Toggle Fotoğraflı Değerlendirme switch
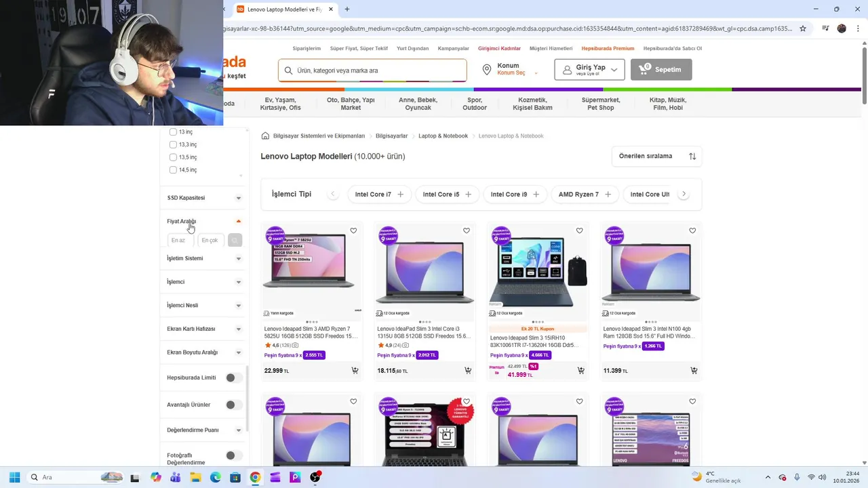 [233, 455]
